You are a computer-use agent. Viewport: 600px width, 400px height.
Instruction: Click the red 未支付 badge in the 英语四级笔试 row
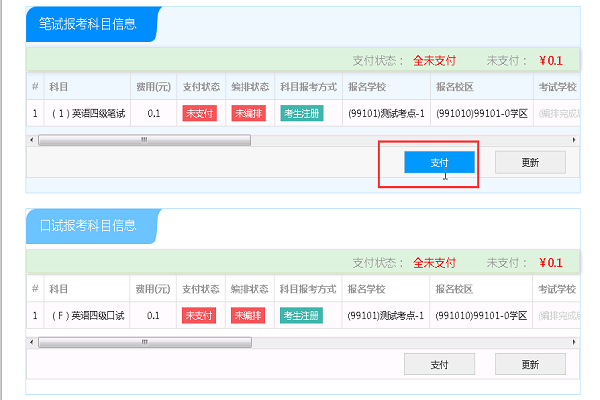pyautogui.click(x=199, y=114)
